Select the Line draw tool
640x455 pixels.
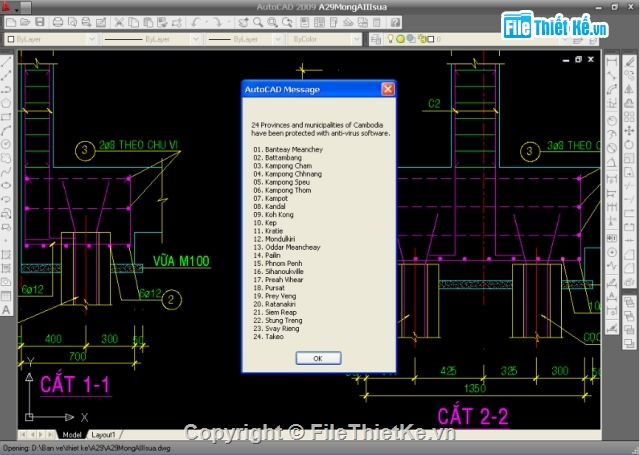6,62
